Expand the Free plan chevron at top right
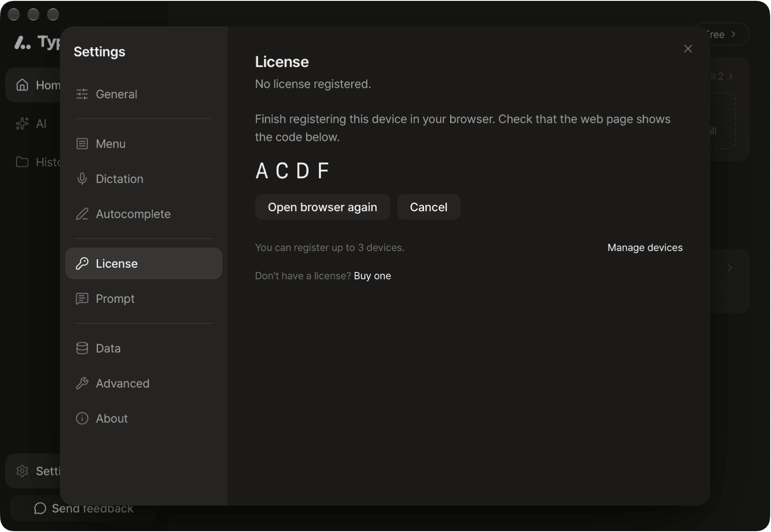This screenshot has width=771, height=532. pyautogui.click(x=733, y=34)
